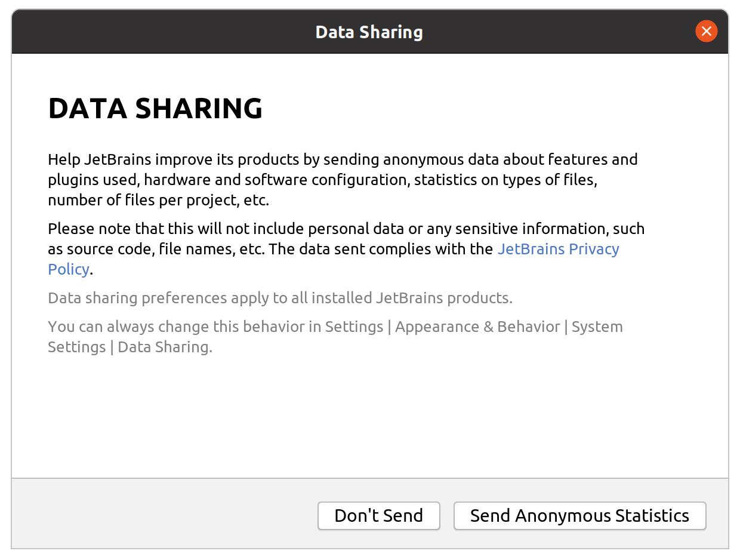740x560 pixels.
Task: Choose Send Anonymous Statistics
Action: [580, 516]
